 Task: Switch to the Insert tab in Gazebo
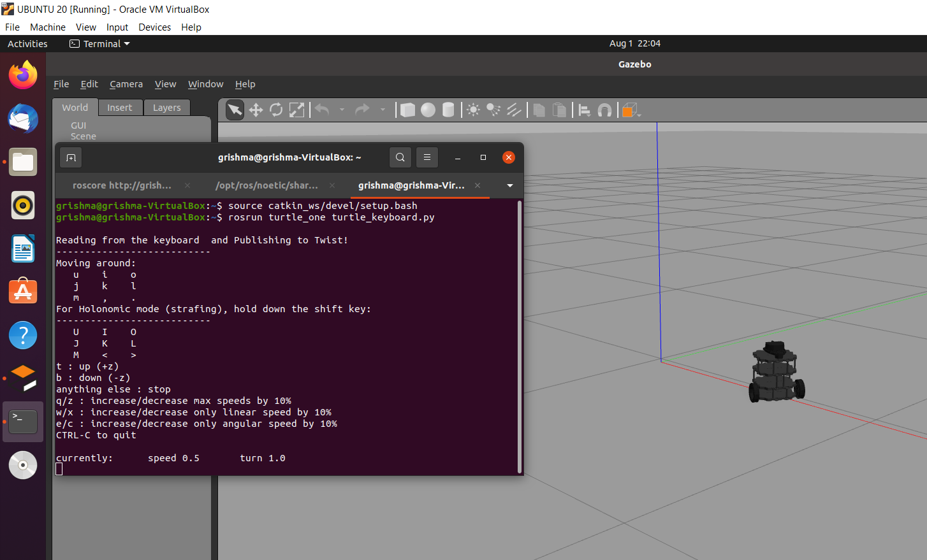(x=120, y=107)
